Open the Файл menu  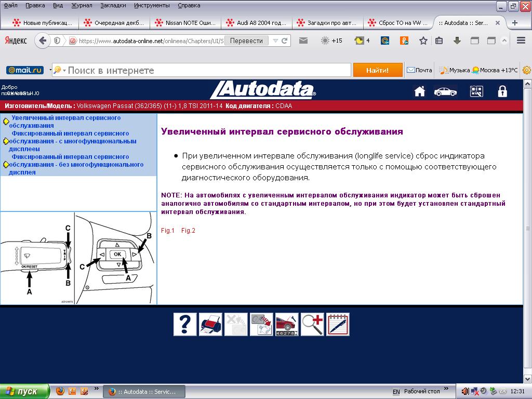(x=10, y=5)
